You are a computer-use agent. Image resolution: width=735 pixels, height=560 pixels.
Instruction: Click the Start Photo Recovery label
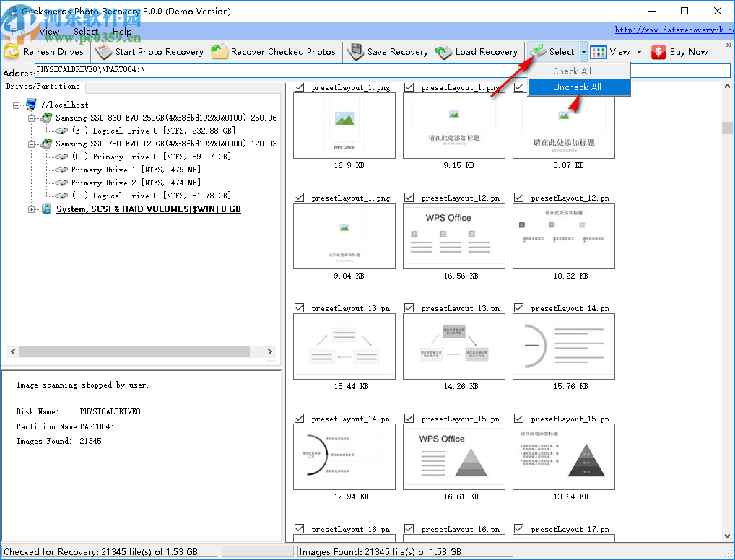tap(160, 52)
